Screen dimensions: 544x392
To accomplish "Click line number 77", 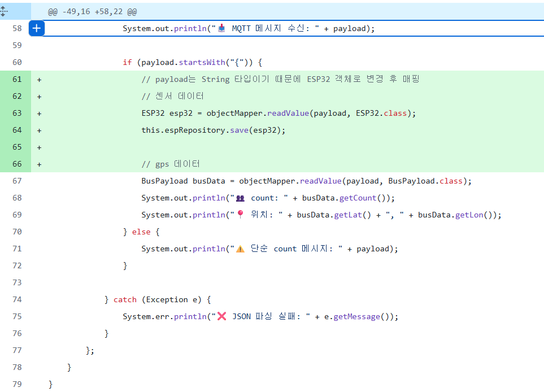I will tap(17, 350).
